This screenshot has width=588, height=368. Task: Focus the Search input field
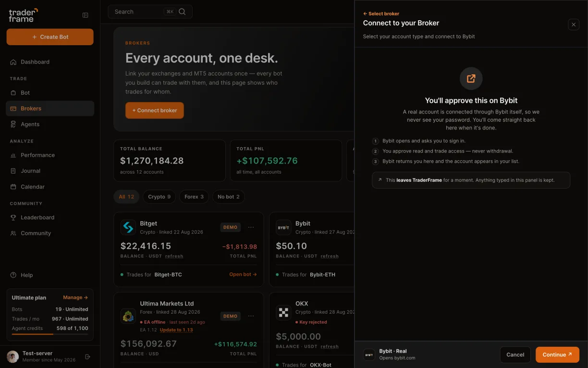(150, 12)
